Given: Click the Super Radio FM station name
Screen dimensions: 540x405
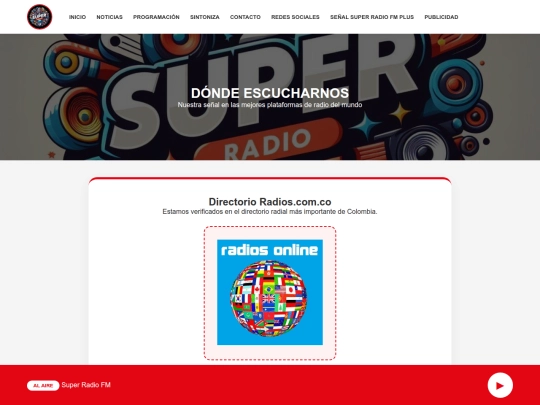Looking at the screenshot, I should (x=86, y=385).
